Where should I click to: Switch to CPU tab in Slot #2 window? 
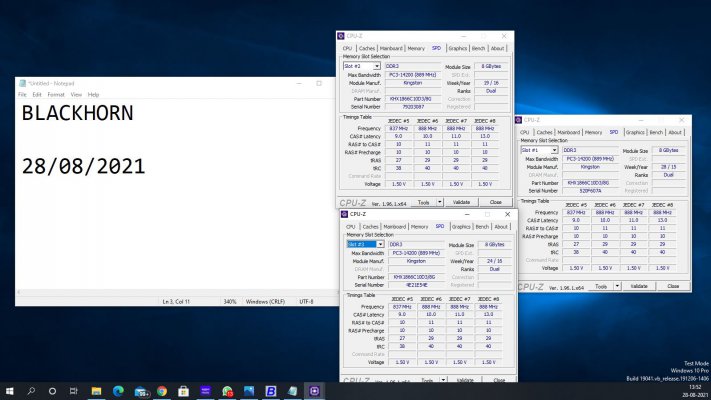point(347,48)
